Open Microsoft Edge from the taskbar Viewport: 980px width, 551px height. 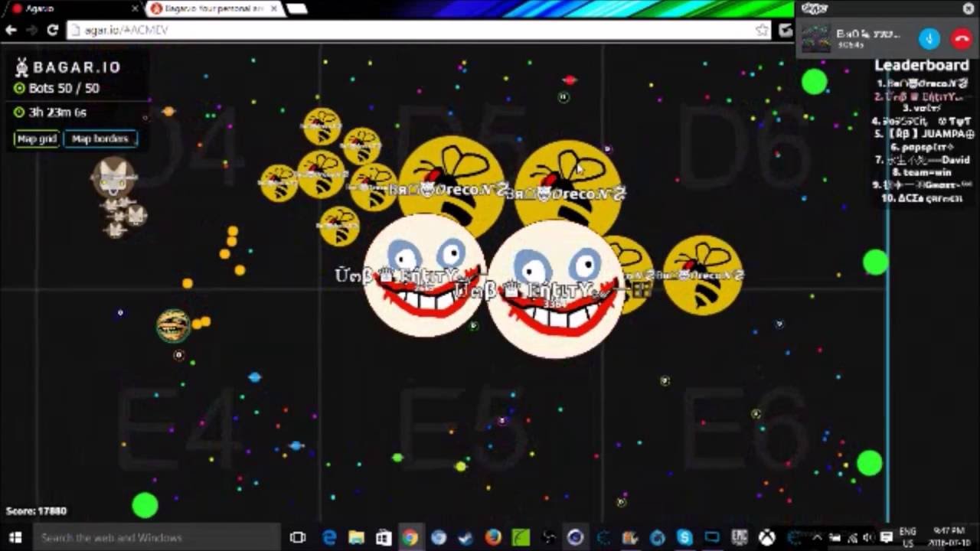(x=329, y=537)
